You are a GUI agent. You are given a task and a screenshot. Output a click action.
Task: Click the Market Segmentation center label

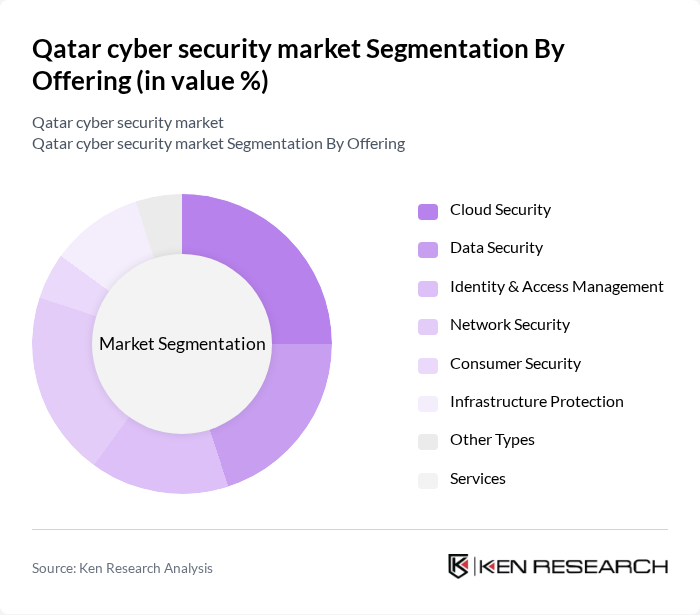click(x=182, y=344)
